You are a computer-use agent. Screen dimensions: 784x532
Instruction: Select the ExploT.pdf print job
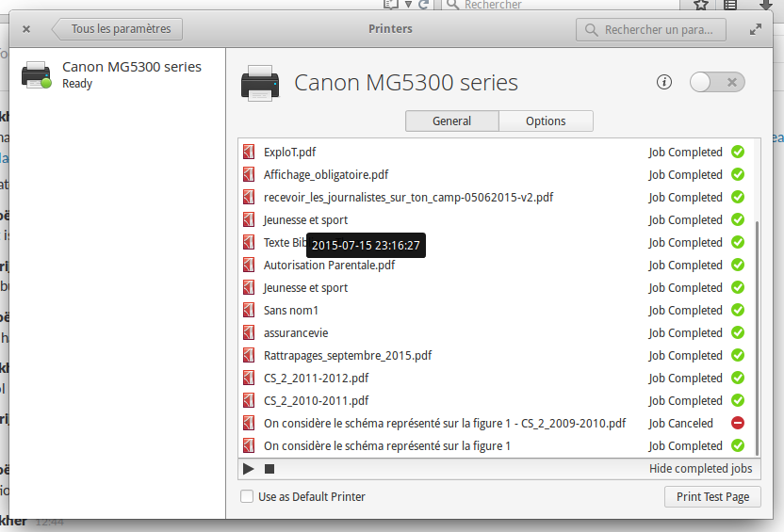[x=497, y=152]
